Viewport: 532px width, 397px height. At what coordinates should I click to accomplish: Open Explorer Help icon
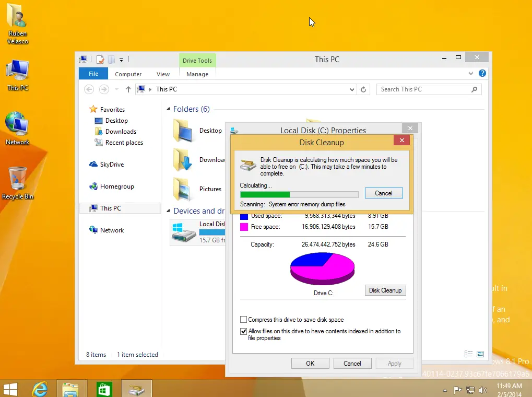click(482, 73)
